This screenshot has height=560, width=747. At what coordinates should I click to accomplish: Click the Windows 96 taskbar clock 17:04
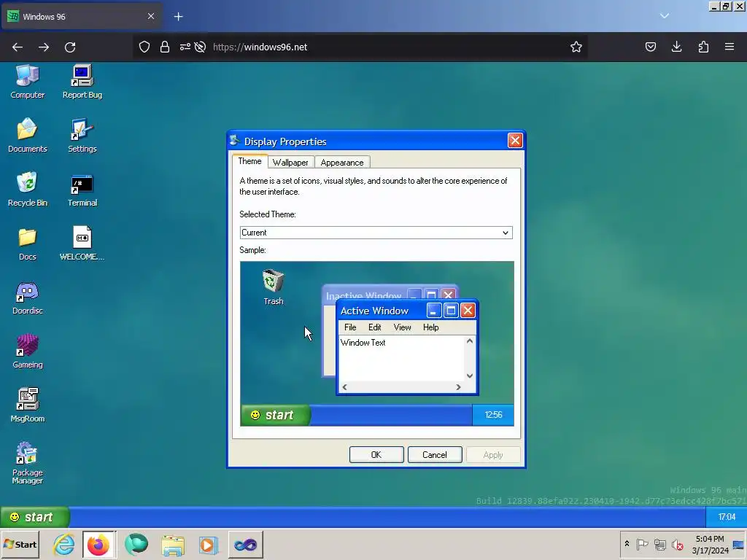click(727, 517)
